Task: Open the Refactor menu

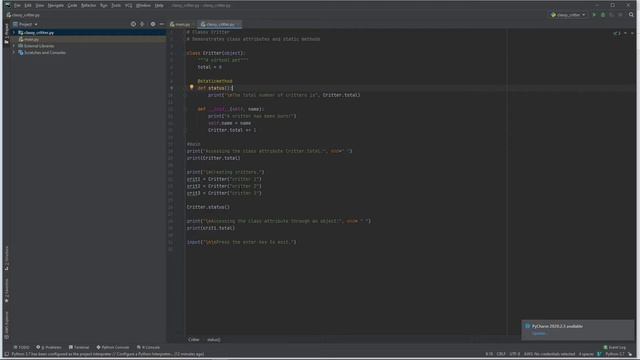Action: click(88, 6)
